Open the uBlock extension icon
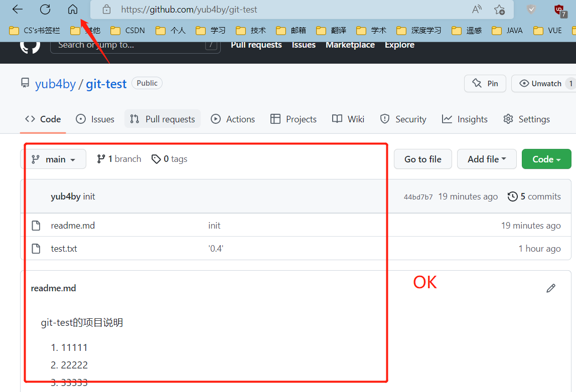 pos(560,11)
